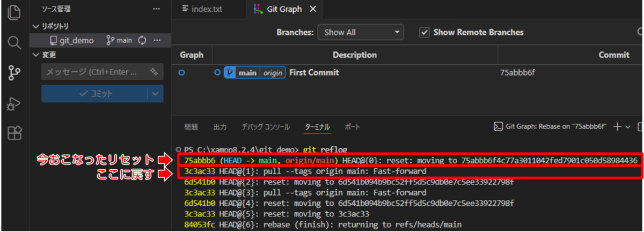Viewport: 644px width, 232px height.
Task: Click the コミット button
Action: point(94,94)
